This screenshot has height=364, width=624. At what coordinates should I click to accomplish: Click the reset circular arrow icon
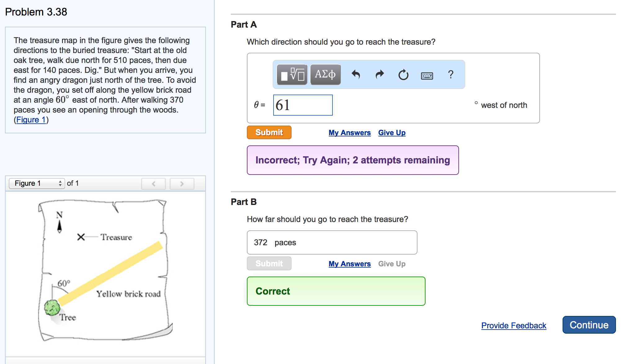tap(403, 75)
